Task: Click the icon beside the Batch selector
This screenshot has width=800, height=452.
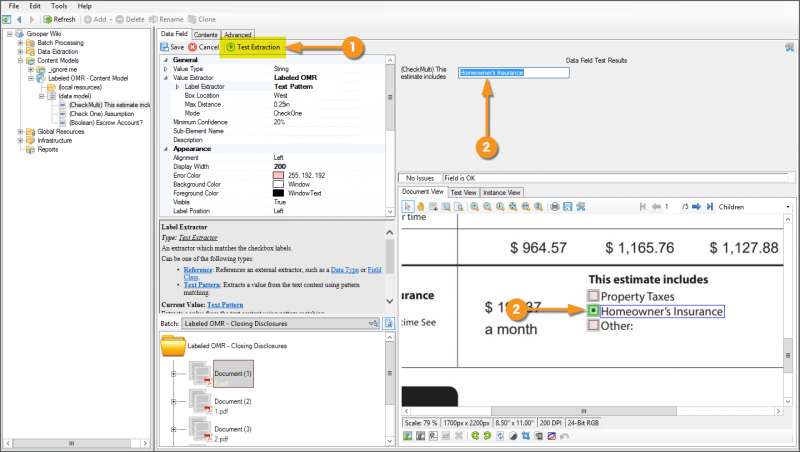Action: click(x=389, y=323)
